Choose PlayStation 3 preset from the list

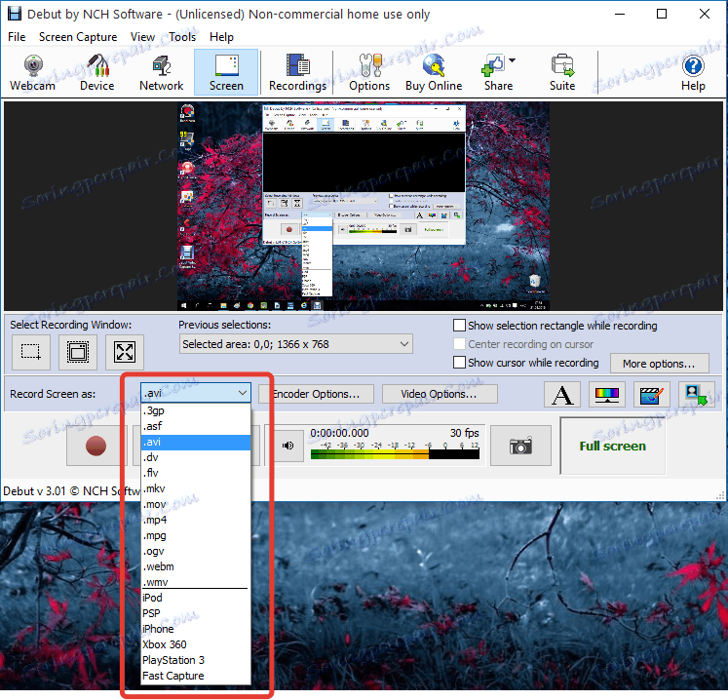[x=196, y=660]
